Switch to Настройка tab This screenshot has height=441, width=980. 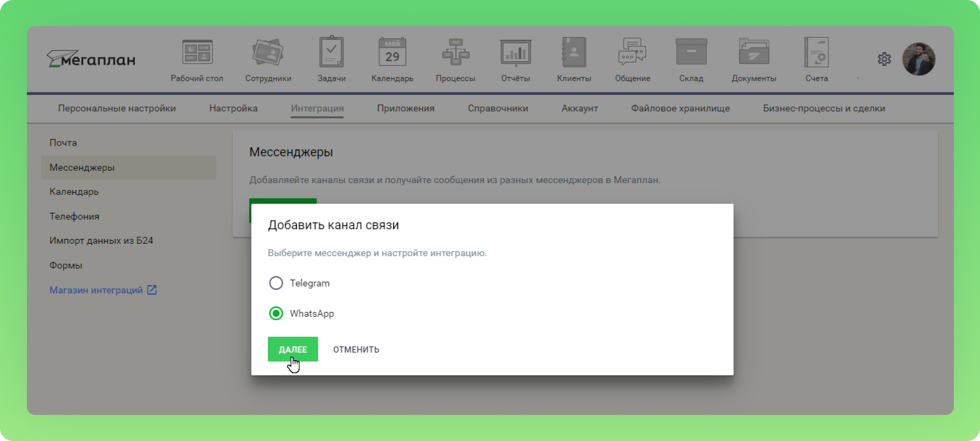(233, 108)
